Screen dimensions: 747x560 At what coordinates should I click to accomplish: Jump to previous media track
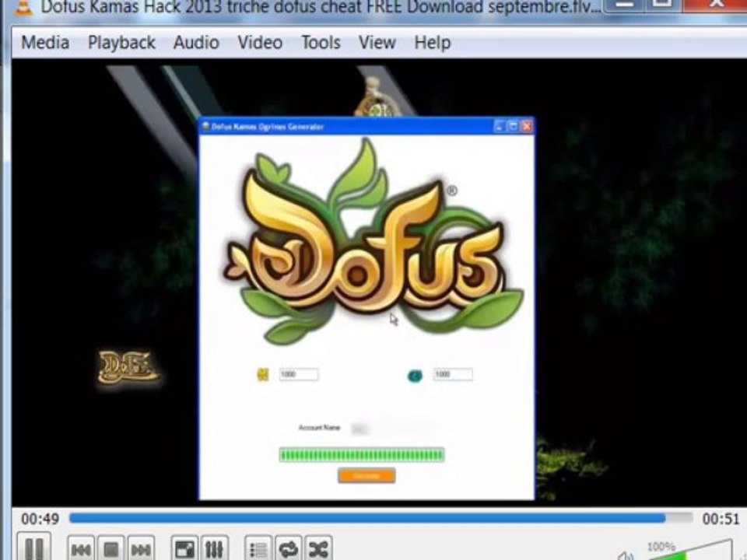point(81,549)
